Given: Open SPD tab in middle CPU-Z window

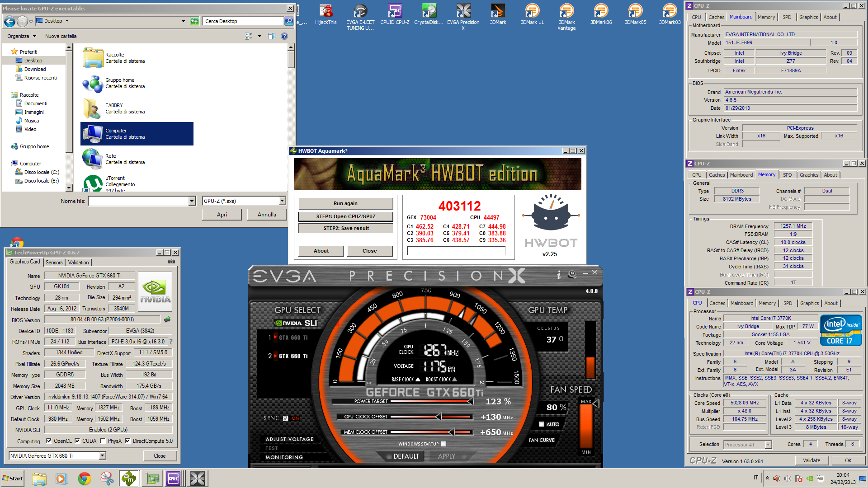Looking at the screenshot, I should [x=788, y=175].
